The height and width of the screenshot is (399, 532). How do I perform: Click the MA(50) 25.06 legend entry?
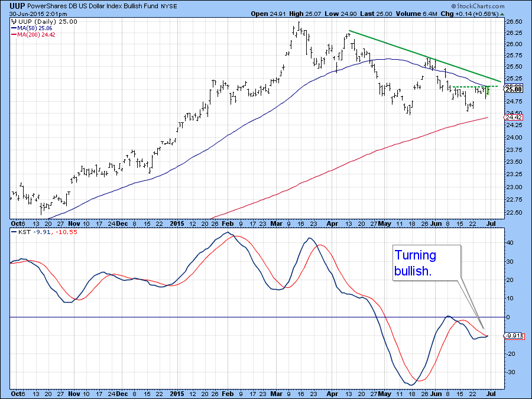[35, 28]
